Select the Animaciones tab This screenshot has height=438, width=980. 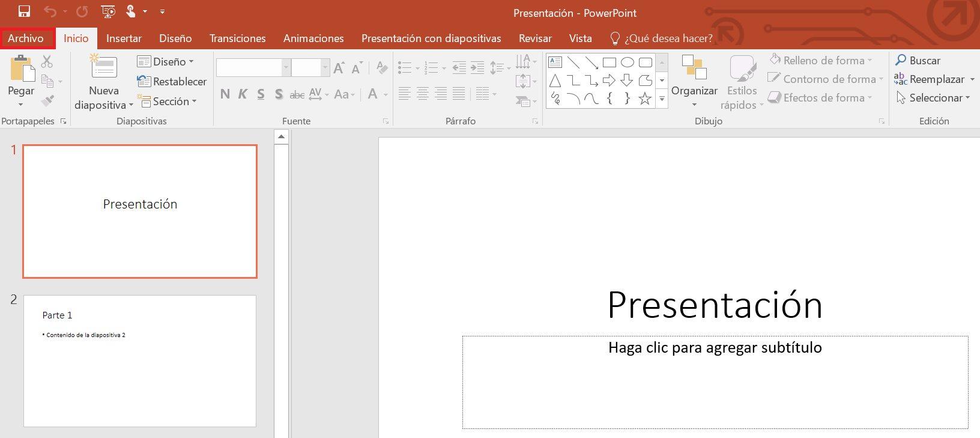(x=313, y=38)
